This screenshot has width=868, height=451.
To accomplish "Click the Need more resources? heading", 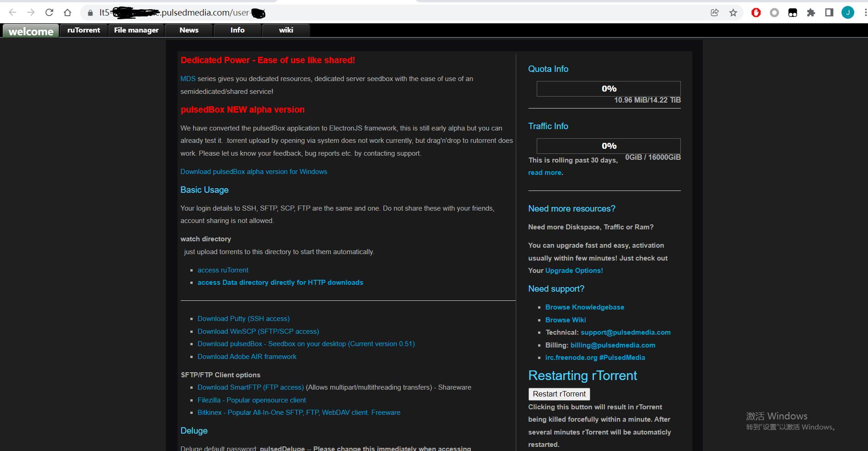I will [x=571, y=209].
